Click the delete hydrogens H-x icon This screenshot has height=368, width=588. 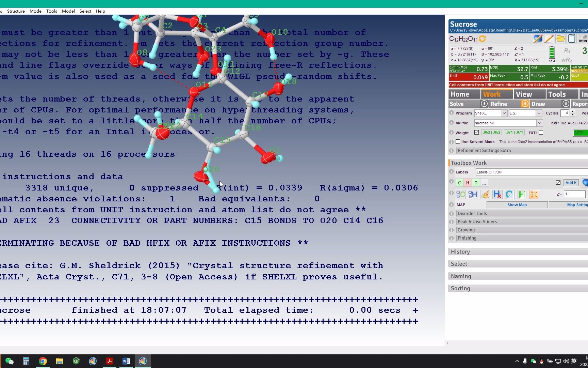(x=497, y=194)
